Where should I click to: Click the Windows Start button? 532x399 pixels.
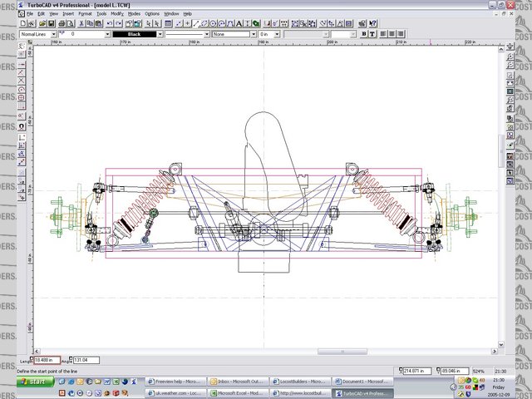pyautogui.click(x=35, y=382)
